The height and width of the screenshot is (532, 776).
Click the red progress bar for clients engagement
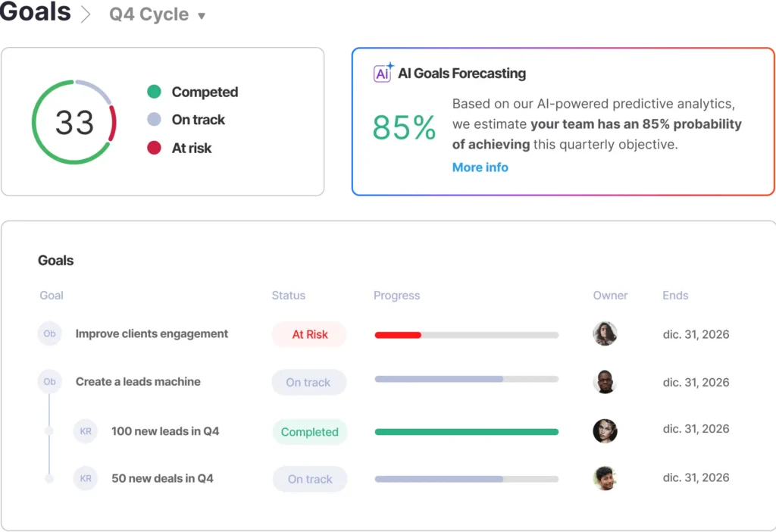click(398, 335)
